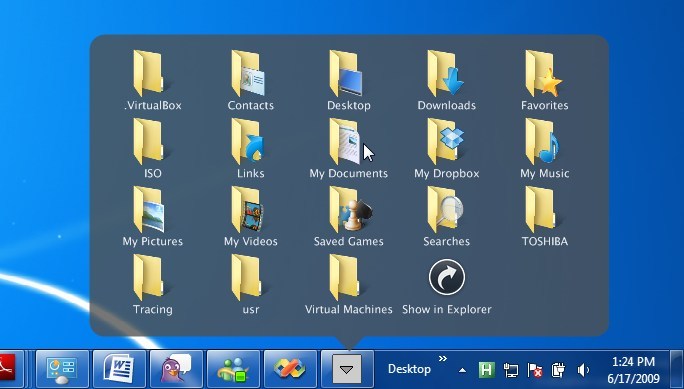Click the Show desktop button strip
The height and width of the screenshot is (389, 684).
pos(677,369)
